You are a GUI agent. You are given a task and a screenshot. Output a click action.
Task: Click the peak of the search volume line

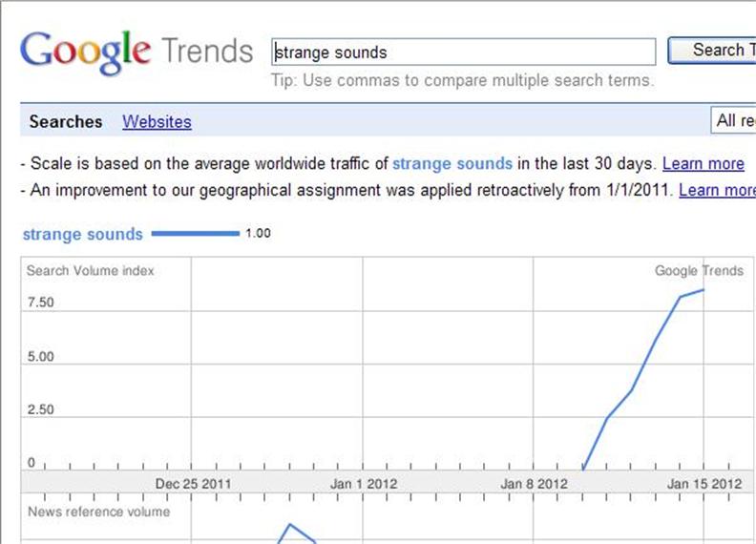click(x=703, y=289)
